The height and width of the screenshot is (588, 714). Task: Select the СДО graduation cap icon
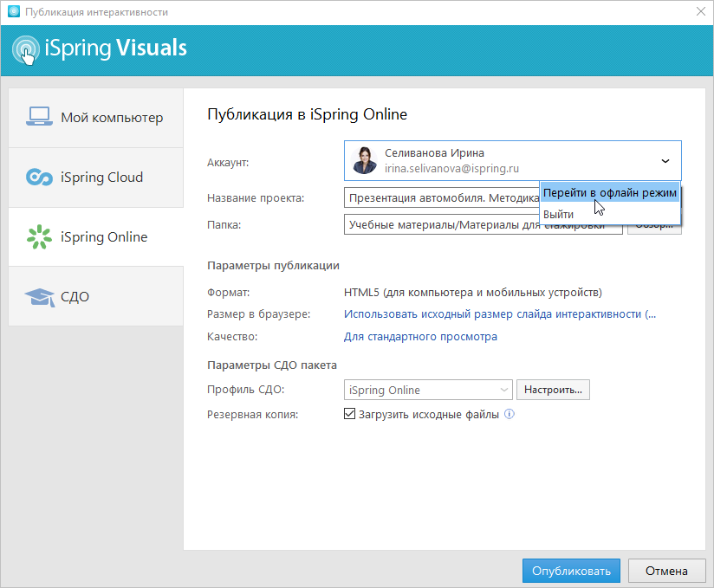point(40,297)
